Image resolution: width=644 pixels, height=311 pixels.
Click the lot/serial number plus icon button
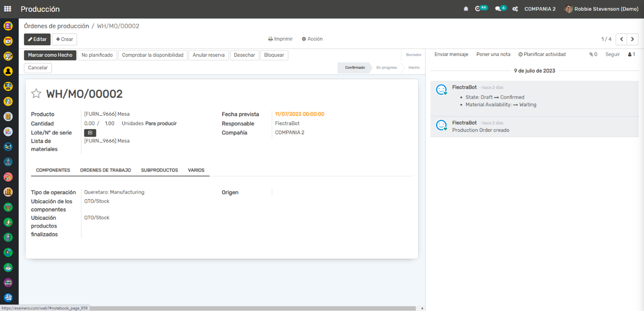(x=90, y=133)
